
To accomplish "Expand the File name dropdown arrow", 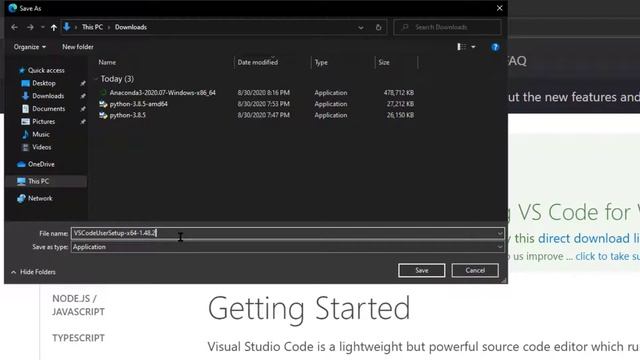I will point(500,233).
